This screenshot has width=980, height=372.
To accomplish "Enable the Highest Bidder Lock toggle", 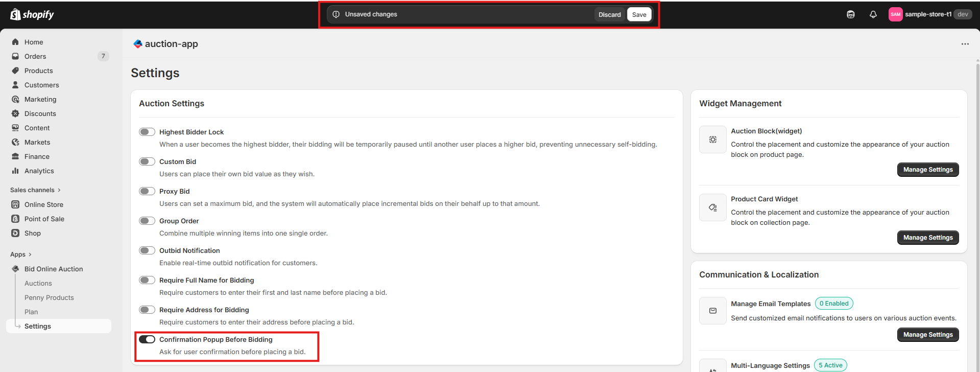I will (147, 132).
